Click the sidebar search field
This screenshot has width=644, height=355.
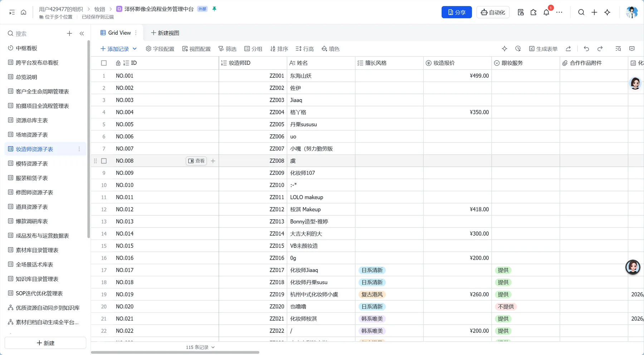click(36, 33)
